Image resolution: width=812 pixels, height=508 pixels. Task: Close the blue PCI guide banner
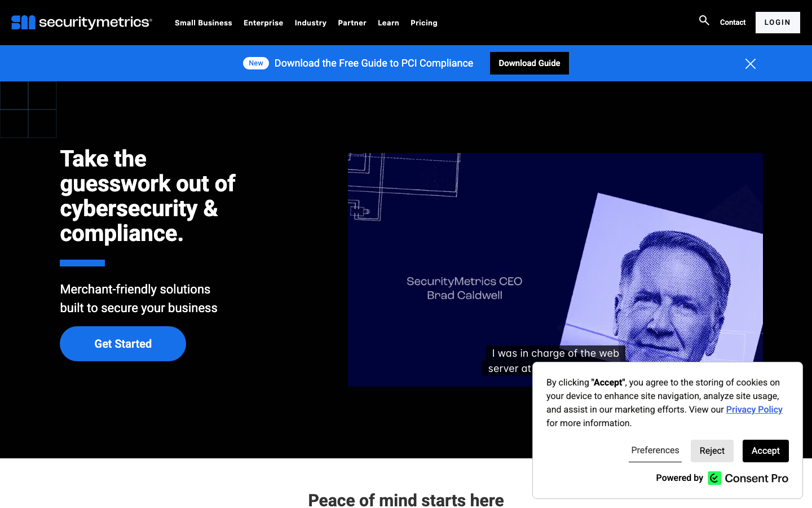pos(751,64)
